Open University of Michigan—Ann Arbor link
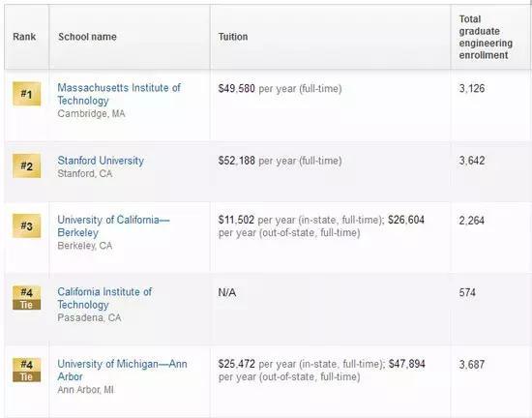Screen dimensions: 532x418 [x=122, y=370]
